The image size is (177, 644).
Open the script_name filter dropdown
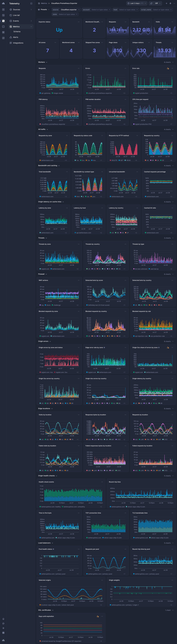click(156, 10)
